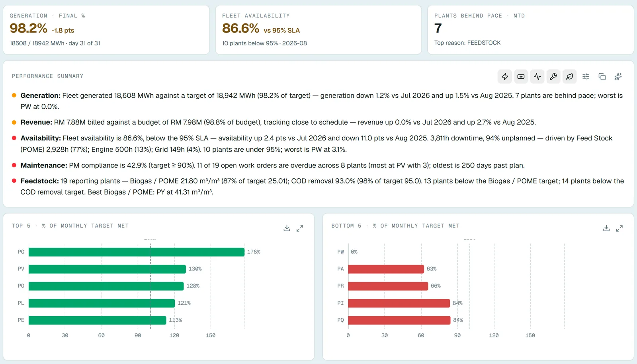The width and height of the screenshot is (637, 364).
Task: Click '10 plants below 95% · 2026-08'
Action: [x=264, y=43]
